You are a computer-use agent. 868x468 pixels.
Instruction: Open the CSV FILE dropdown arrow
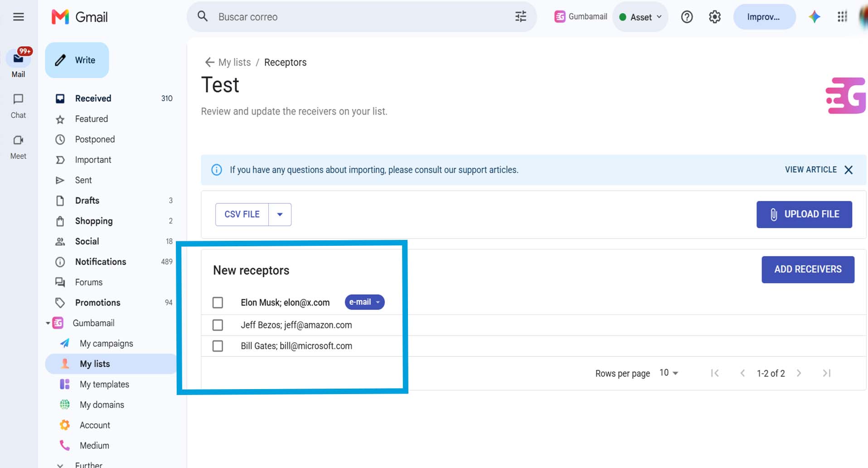click(280, 214)
